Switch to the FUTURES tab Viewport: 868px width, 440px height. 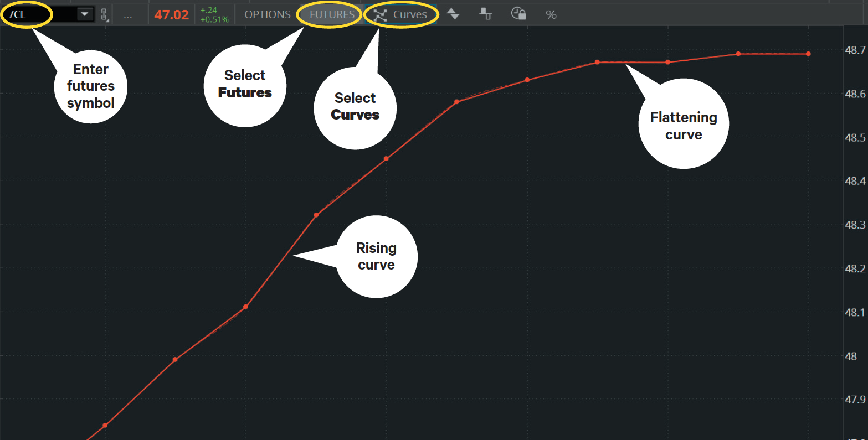pyautogui.click(x=332, y=15)
